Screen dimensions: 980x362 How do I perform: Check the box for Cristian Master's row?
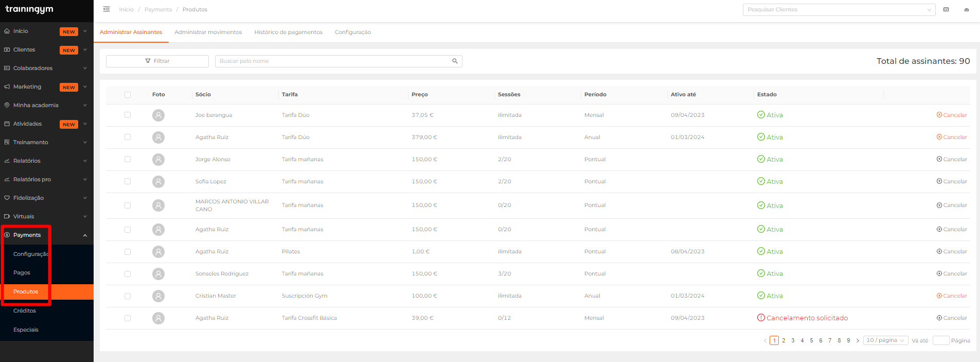(x=128, y=296)
